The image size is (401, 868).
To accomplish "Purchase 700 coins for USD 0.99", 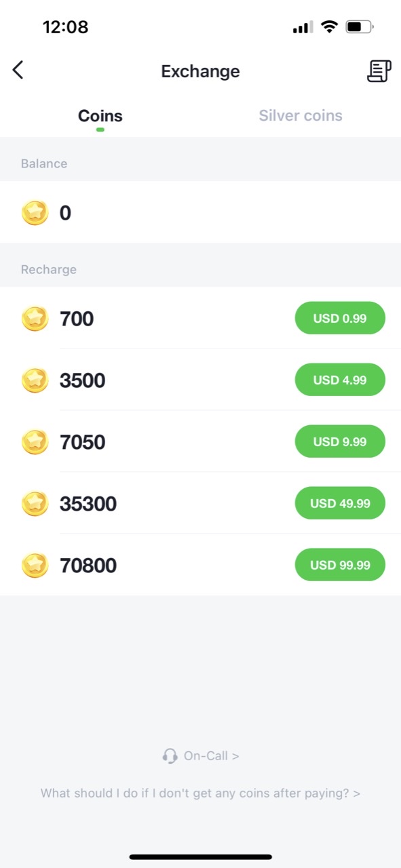I will [x=339, y=318].
